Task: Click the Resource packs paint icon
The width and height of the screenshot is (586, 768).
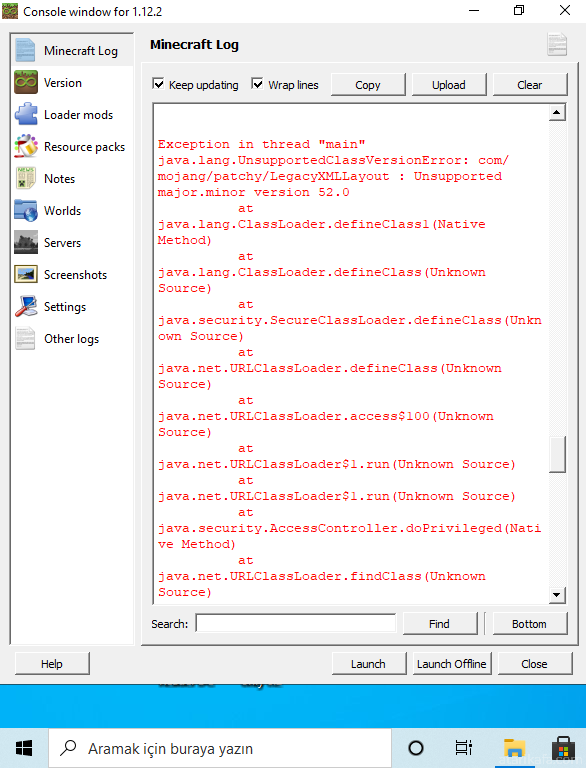Action: 25,146
